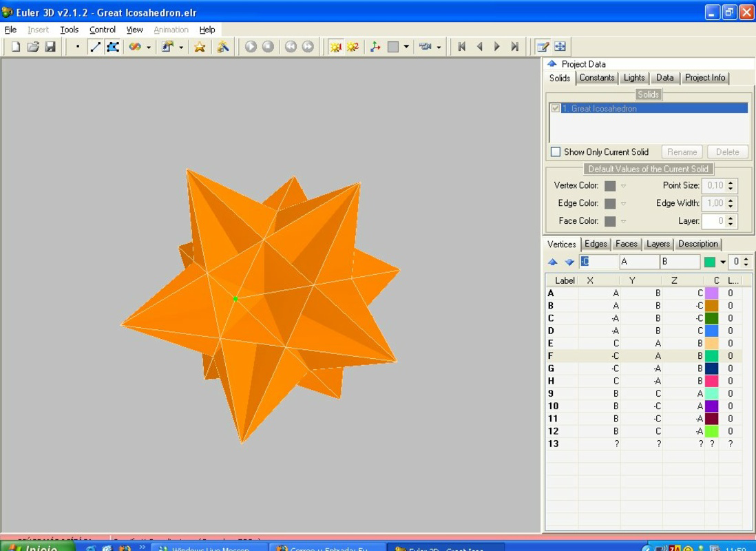Toggle the Great Icosahedron solid checkbox
The image size is (756, 551).
pos(555,108)
